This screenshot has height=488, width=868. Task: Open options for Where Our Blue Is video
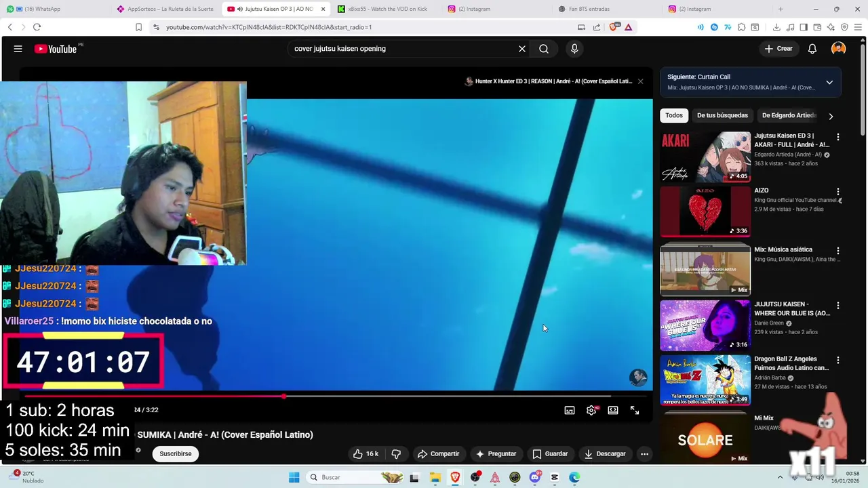838,306
